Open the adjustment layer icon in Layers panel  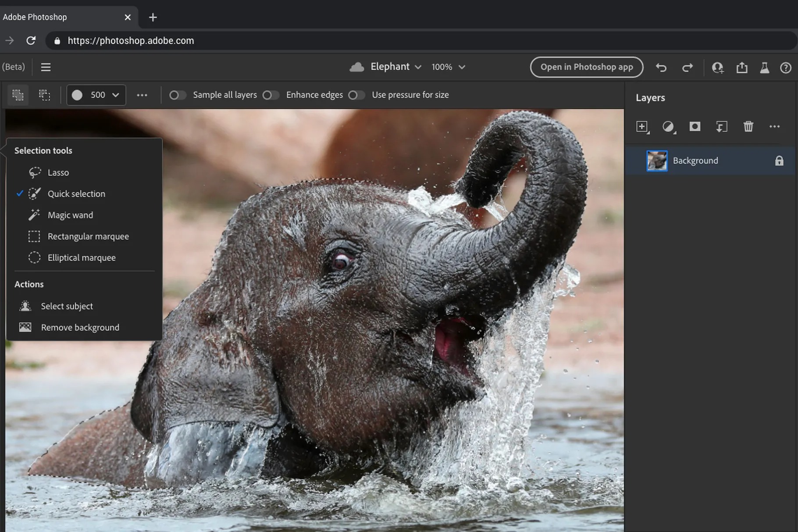tap(669, 127)
